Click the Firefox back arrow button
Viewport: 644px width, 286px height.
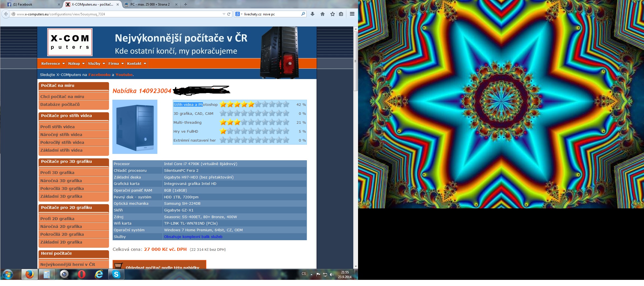tap(6, 14)
